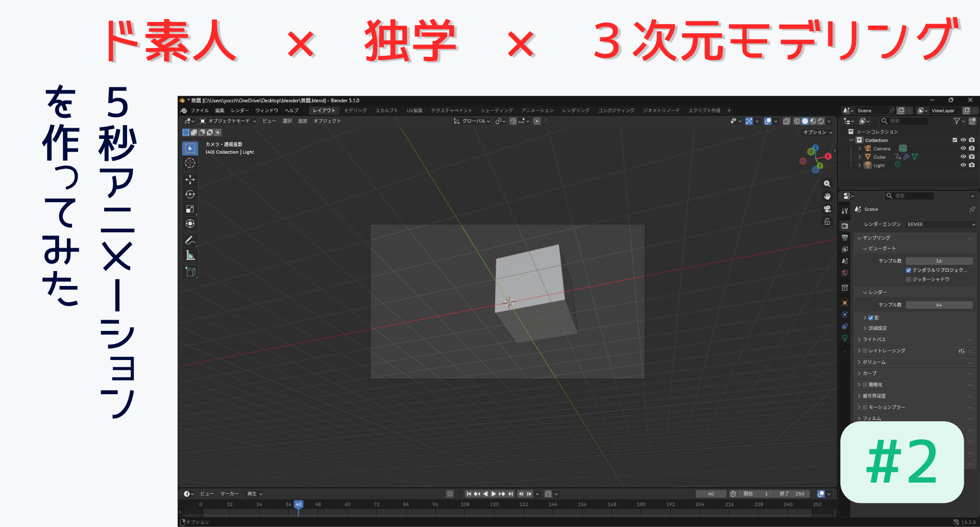Viewport: 980px width, 527px height.
Task: Open the ファイル menu
Action: coord(200,110)
